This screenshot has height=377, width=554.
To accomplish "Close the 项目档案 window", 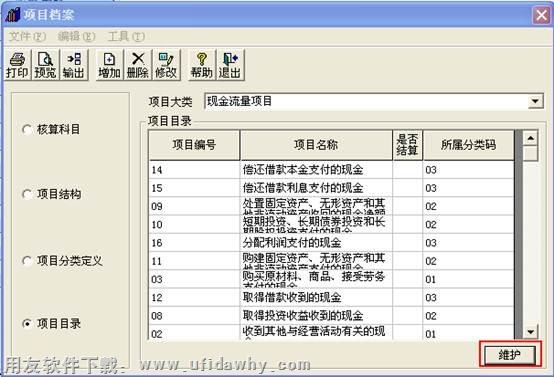I will coord(541,15).
